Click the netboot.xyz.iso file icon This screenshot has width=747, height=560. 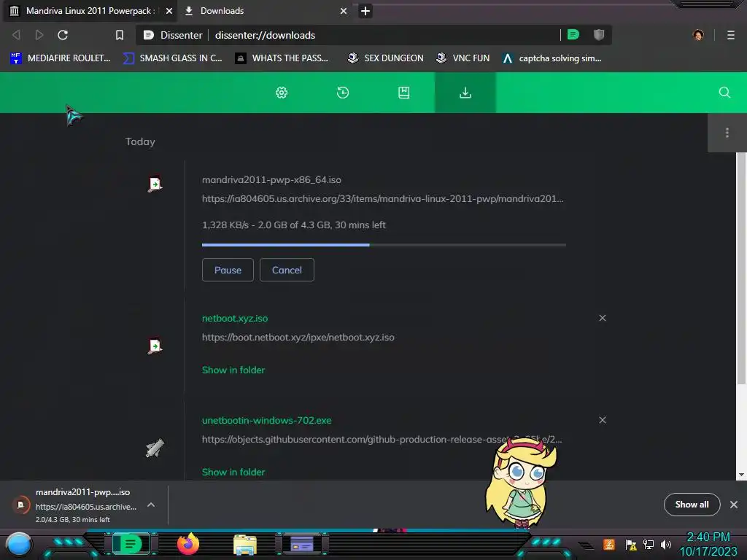tap(155, 346)
